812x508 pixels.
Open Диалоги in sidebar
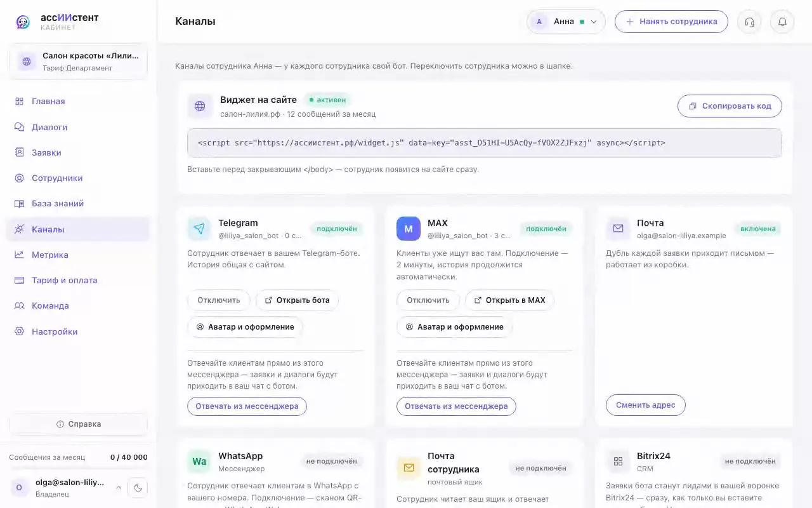[77, 127]
